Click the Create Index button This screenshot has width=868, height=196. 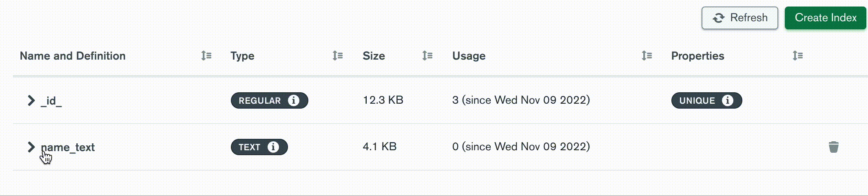coord(825,18)
